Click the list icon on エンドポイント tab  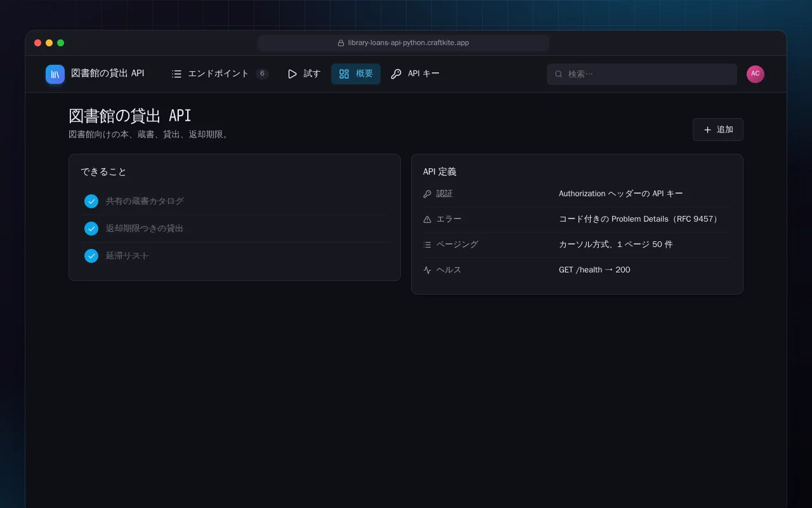coord(176,74)
